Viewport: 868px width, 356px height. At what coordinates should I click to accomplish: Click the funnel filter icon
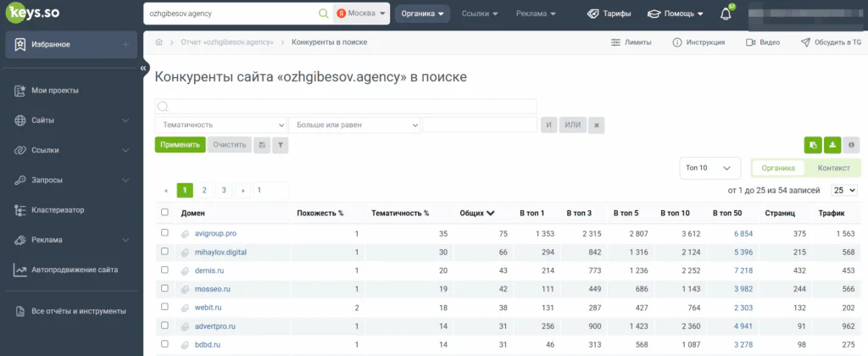(280, 145)
